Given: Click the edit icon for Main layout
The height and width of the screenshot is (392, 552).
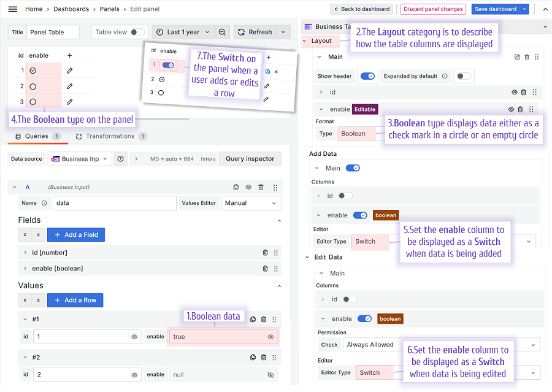Looking at the screenshot, I should click(517, 57).
